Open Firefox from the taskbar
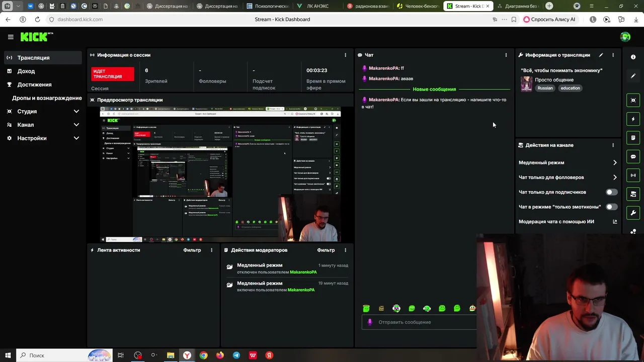Image resolution: width=644 pixels, height=362 pixels. point(220,355)
